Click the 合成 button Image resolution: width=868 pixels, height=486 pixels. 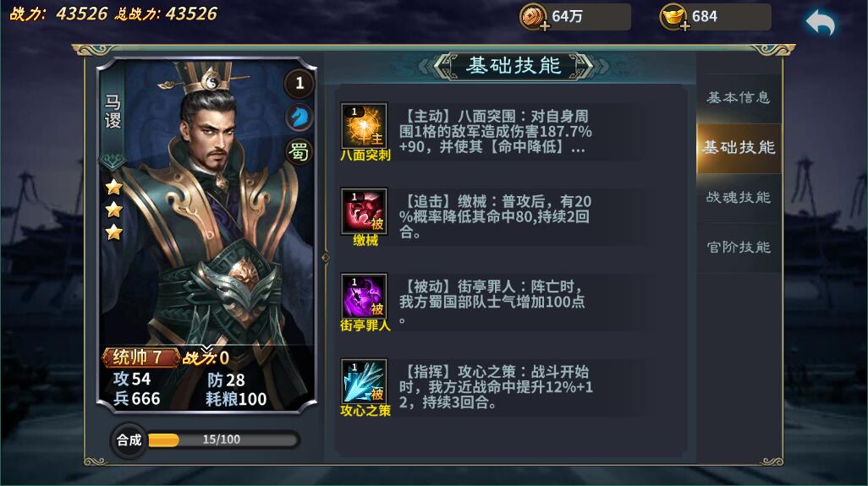129,440
